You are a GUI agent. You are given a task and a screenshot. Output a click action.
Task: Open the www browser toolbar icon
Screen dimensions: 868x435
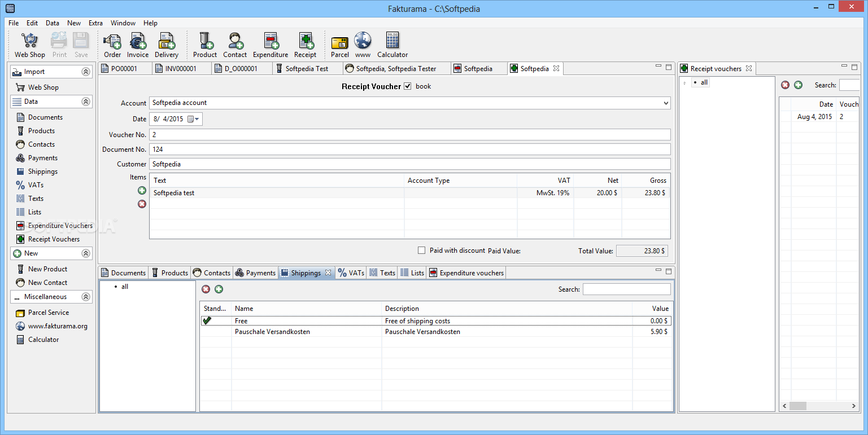coord(363,45)
